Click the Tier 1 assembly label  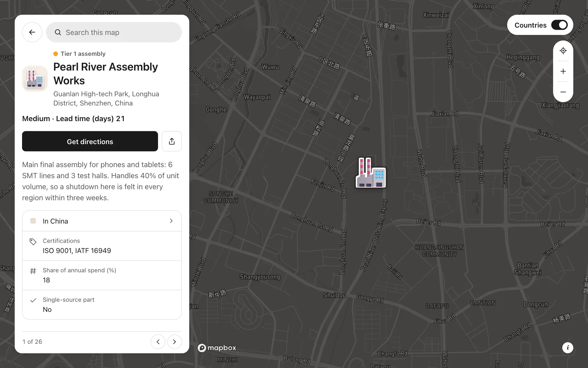pos(83,54)
